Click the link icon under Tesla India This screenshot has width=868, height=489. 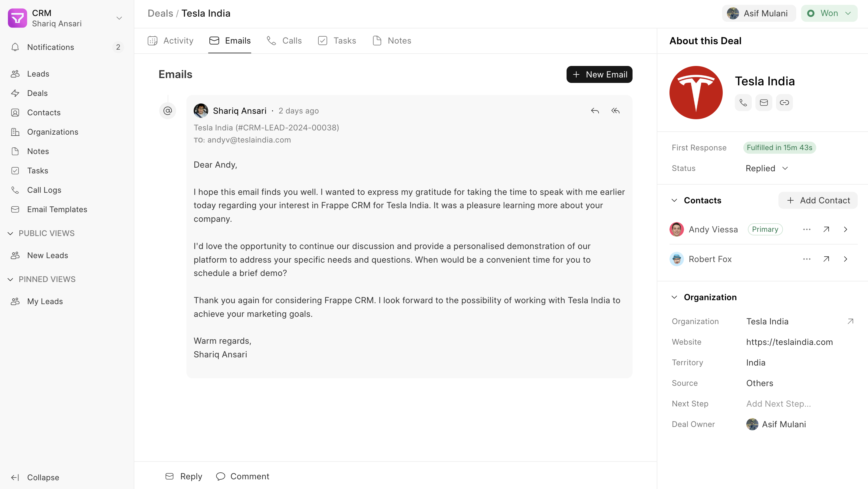tap(784, 103)
